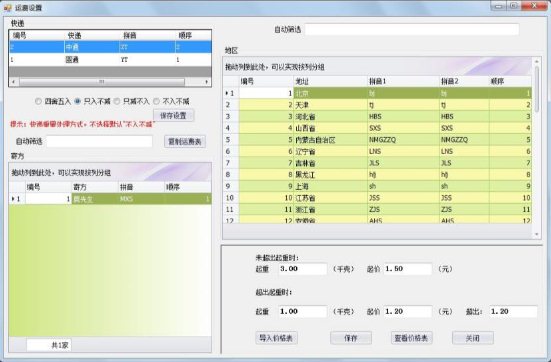Click the 保存设置 button
Image resolution: width=551 pixels, height=362 pixels.
pos(173,115)
